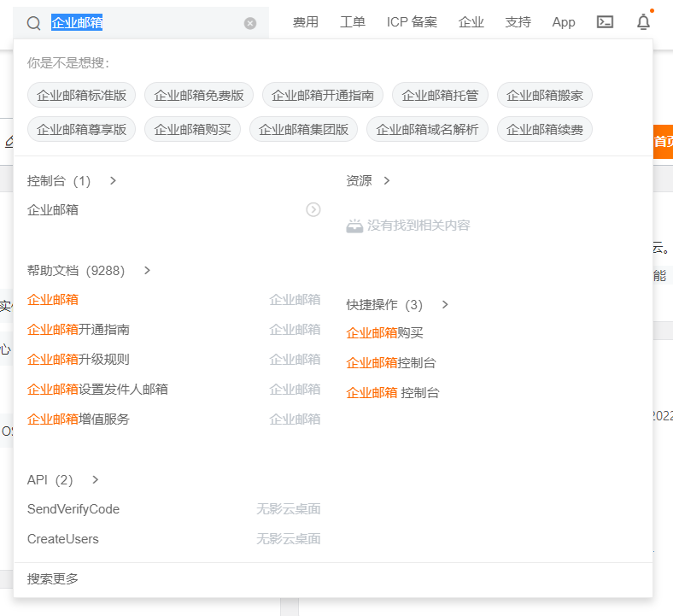
Task: Open the 企业邮箱开通指南 help document
Action: [79, 330]
